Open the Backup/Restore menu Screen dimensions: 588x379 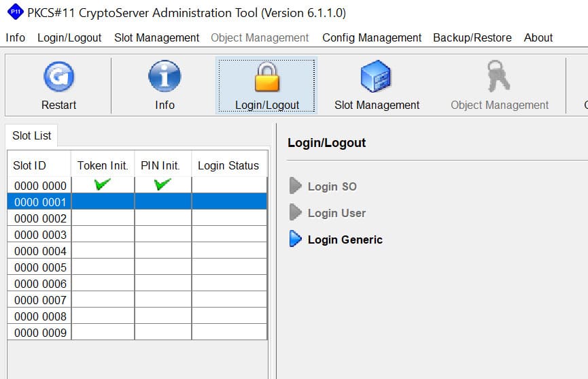472,37
